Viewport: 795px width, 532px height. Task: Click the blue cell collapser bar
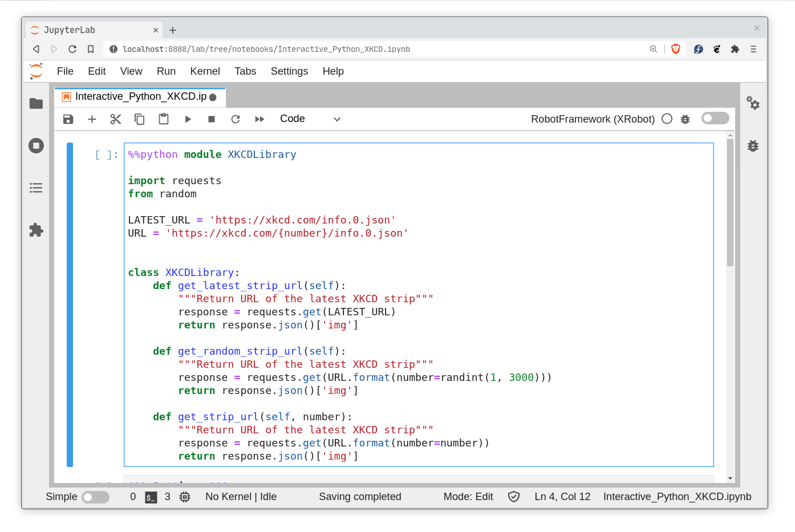(70, 305)
